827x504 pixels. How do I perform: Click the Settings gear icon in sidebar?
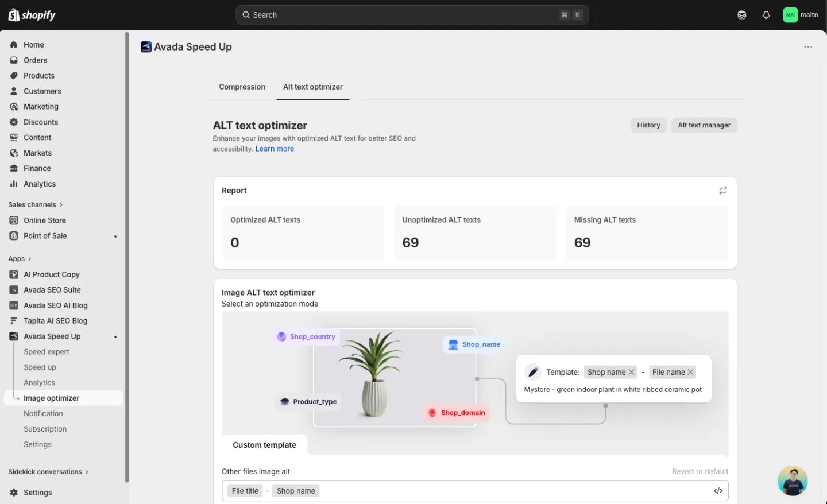[14, 493]
